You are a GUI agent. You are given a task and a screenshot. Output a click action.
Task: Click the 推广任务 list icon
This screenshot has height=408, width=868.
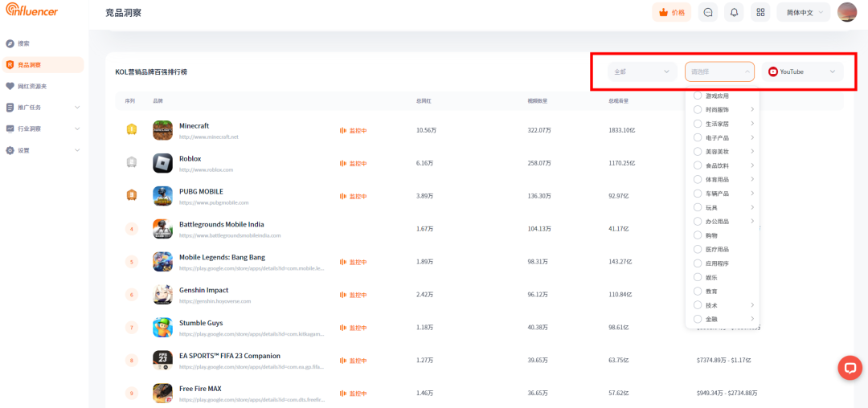coord(10,108)
